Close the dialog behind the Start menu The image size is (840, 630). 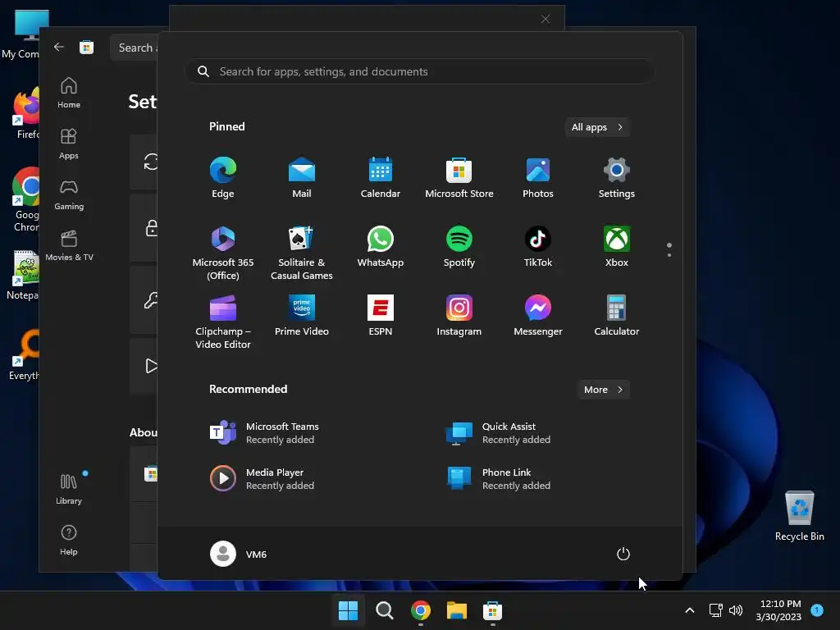click(x=546, y=20)
